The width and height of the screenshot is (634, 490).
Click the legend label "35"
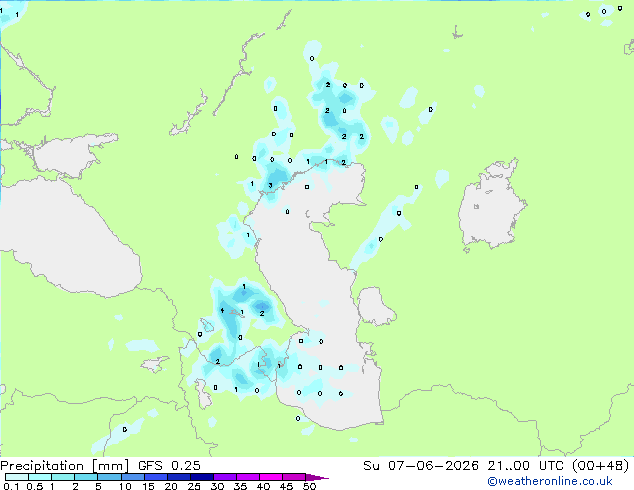(x=240, y=486)
